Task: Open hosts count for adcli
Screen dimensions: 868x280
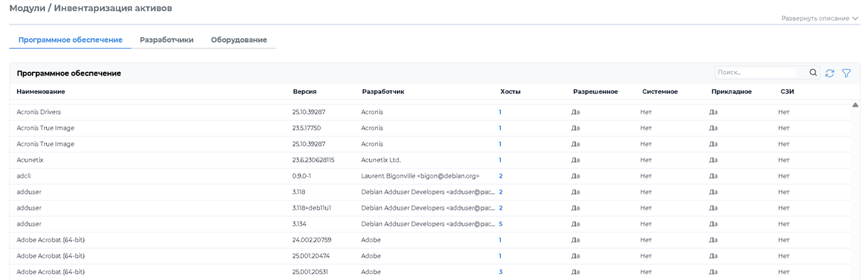Action: 500,176
